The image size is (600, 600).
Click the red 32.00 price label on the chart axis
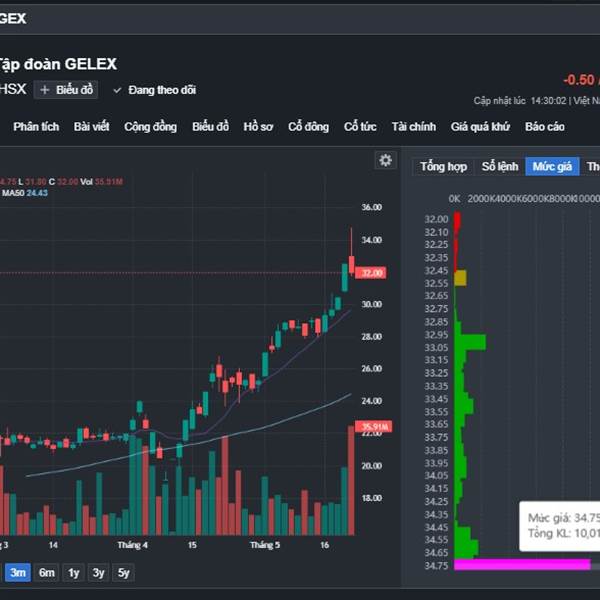coord(370,273)
